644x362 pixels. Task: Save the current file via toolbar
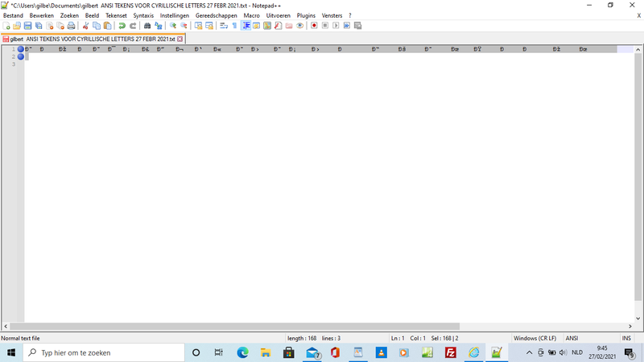pyautogui.click(x=27, y=26)
